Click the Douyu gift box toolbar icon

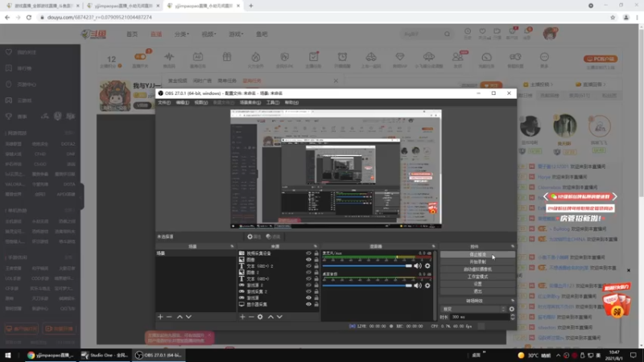tap(227, 56)
